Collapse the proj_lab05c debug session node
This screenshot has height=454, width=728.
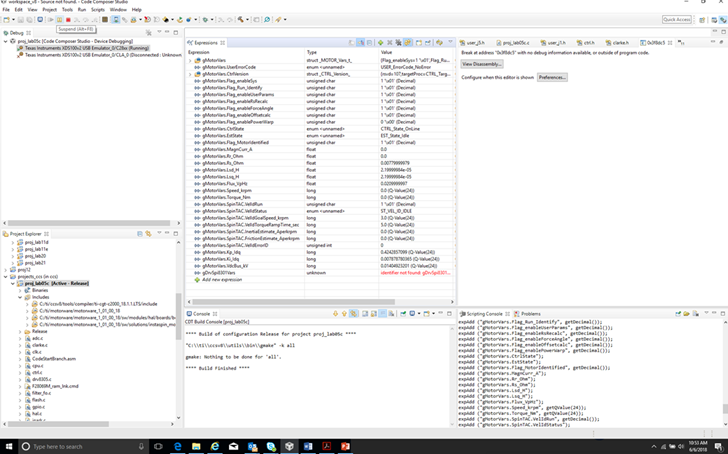tap(6, 41)
